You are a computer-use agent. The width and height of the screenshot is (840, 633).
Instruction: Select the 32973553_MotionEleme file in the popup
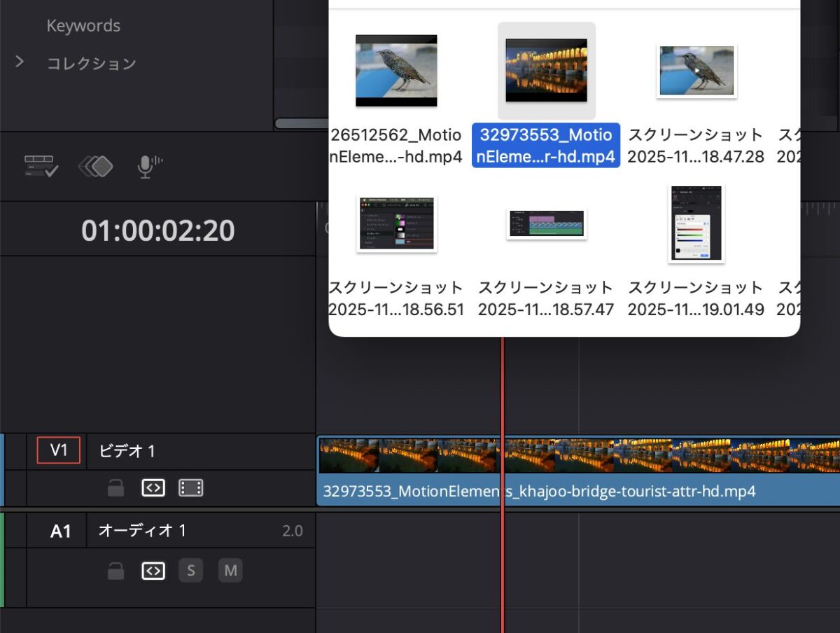[546, 70]
